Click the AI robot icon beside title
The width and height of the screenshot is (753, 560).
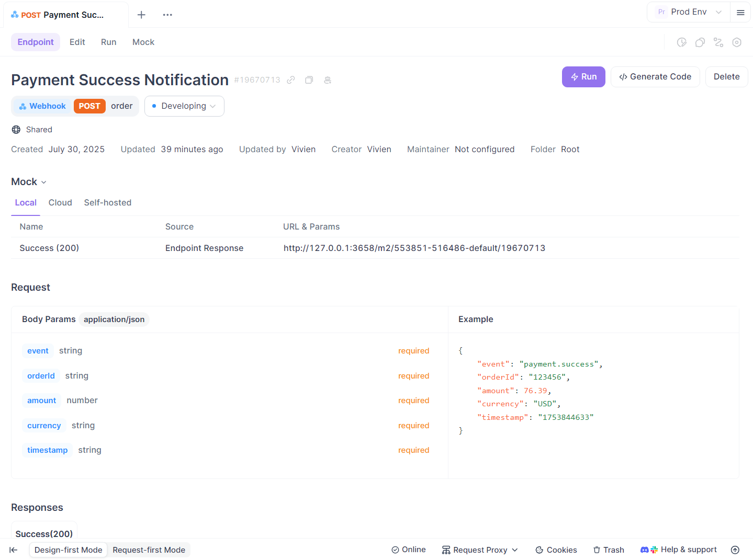point(328,80)
